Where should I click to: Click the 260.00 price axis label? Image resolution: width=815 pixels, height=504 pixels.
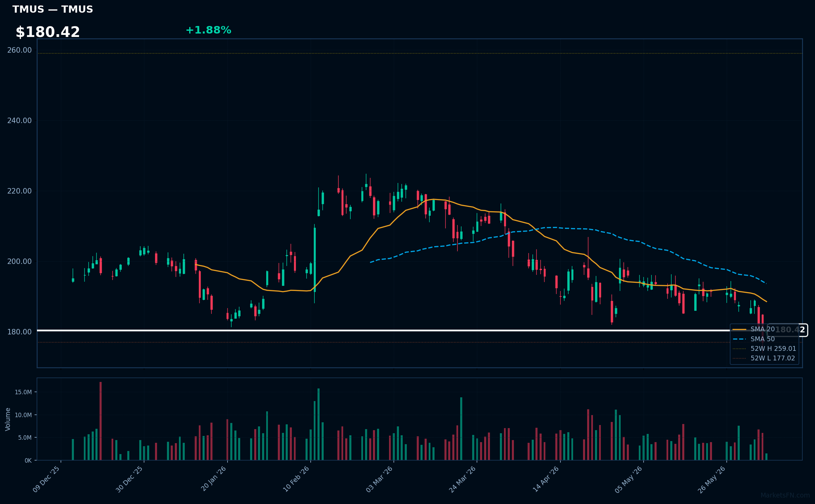(20, 50)
